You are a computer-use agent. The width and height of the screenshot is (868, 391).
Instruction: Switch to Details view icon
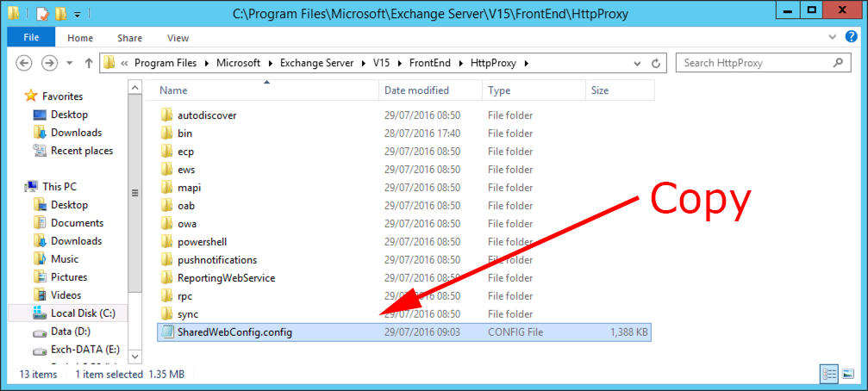point(830,374)
